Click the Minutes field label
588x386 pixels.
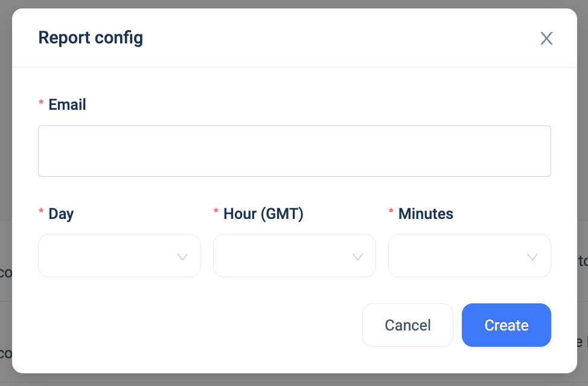[x=426, y=214]
